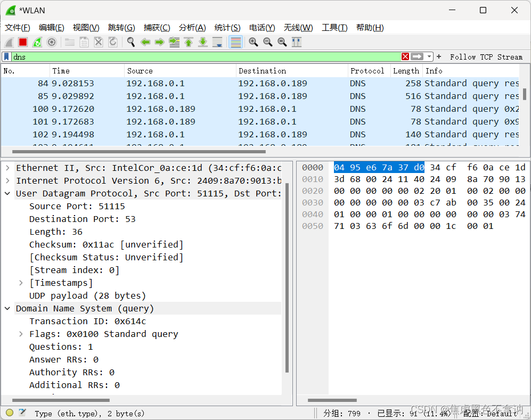Apply the display filter with arrow button
Image resolution: width=531 pixels, height=420 pixels.
[x=417, y=56]
